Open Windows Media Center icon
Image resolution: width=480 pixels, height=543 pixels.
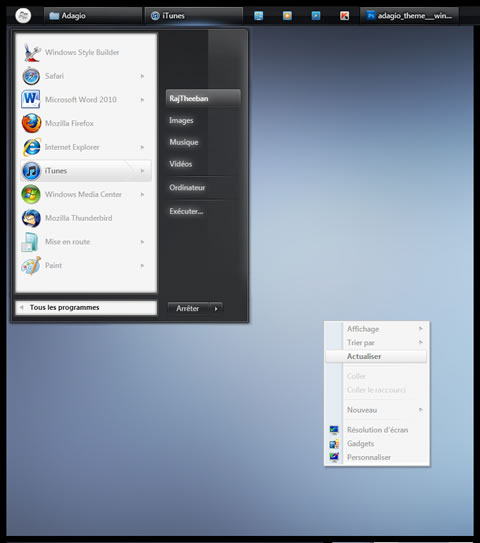click(31, 194)
